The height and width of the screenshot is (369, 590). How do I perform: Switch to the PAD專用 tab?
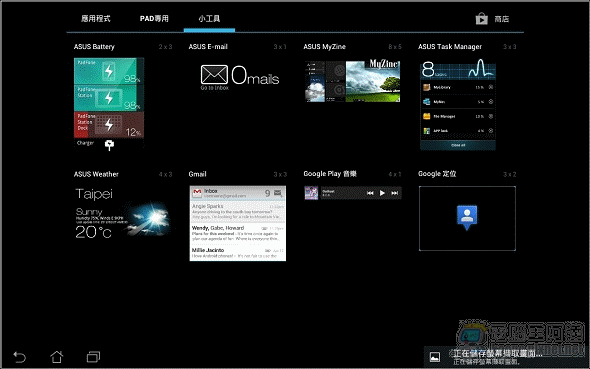pyautogui.click(x=154, y=18)
